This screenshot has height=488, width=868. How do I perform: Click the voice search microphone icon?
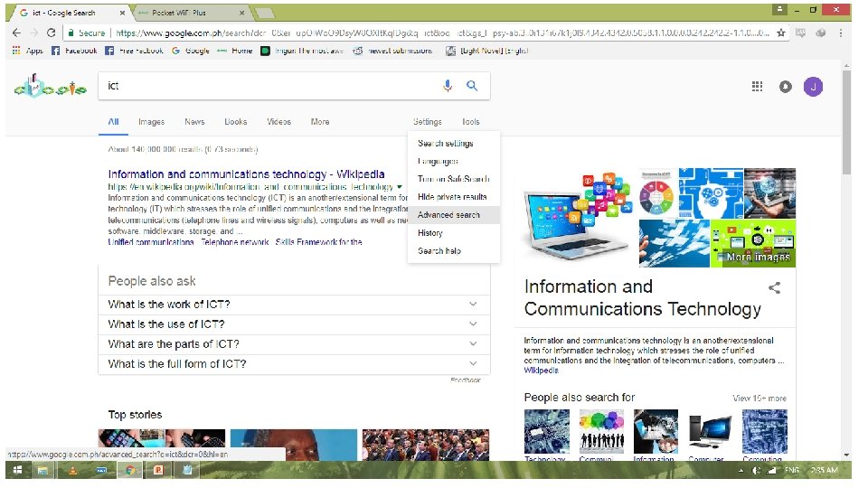[x=448, y=86]
